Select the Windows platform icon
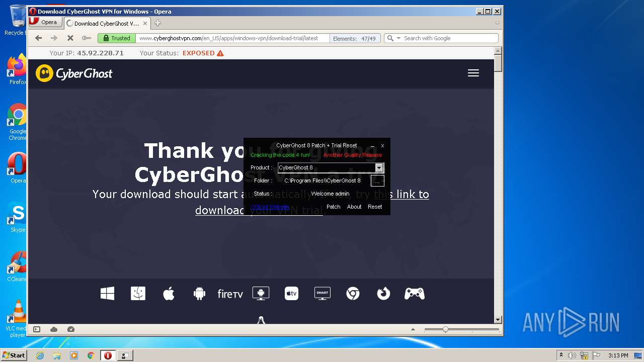The height and width of the screenshot is (362, 644). click(x=107, y=294)
